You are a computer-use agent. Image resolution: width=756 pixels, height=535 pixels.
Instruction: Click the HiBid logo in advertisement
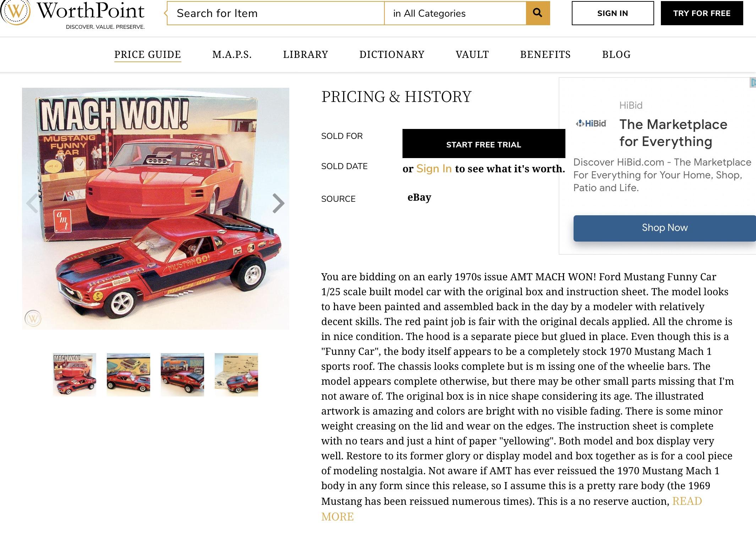coord(591,123)
